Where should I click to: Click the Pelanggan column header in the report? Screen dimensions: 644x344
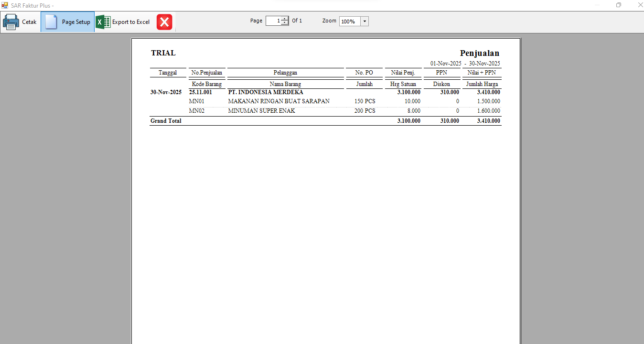tap(285, 73)
